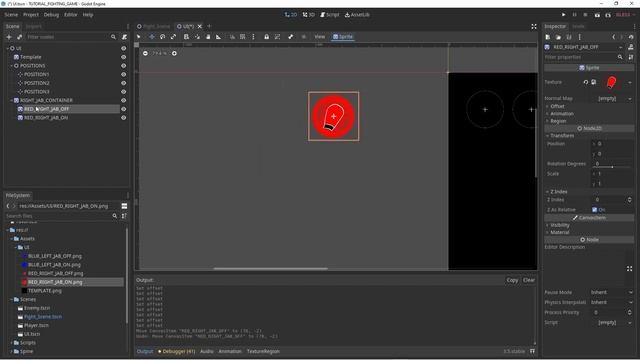
Task: Open the Physics Interpolation dropdown
Action: tap(612, 302)
